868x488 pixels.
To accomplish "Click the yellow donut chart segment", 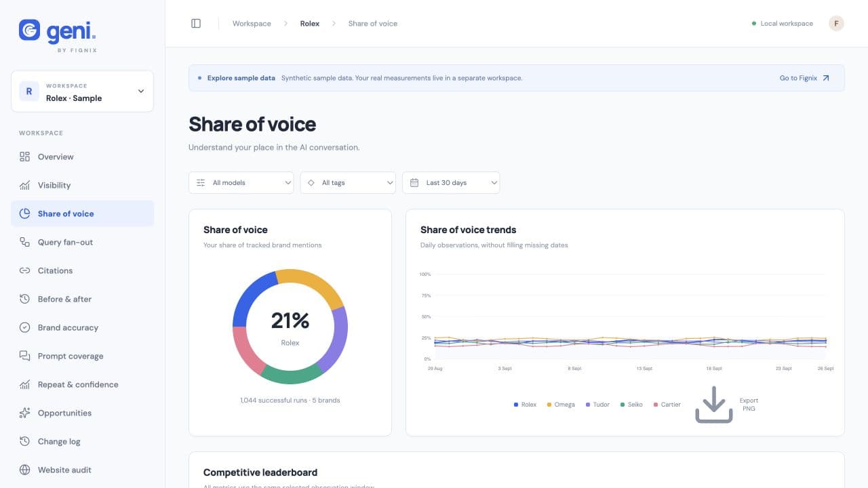I will tap(313, 281).
